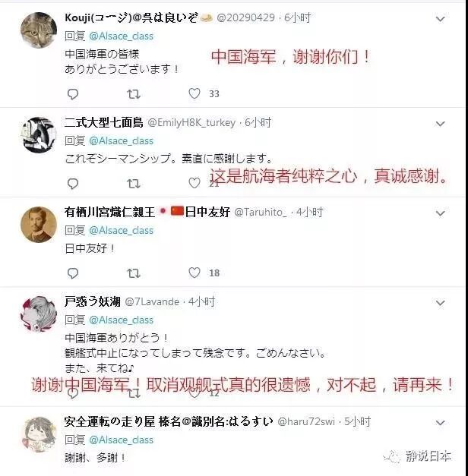
Task: Expand chevron menu on @7Lavande tweet
Action: point(440,303)
